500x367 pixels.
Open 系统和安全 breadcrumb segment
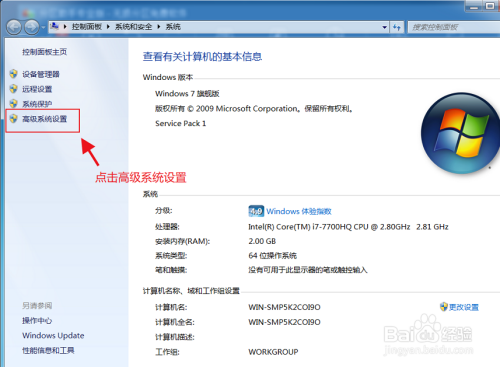pos(133,27)
